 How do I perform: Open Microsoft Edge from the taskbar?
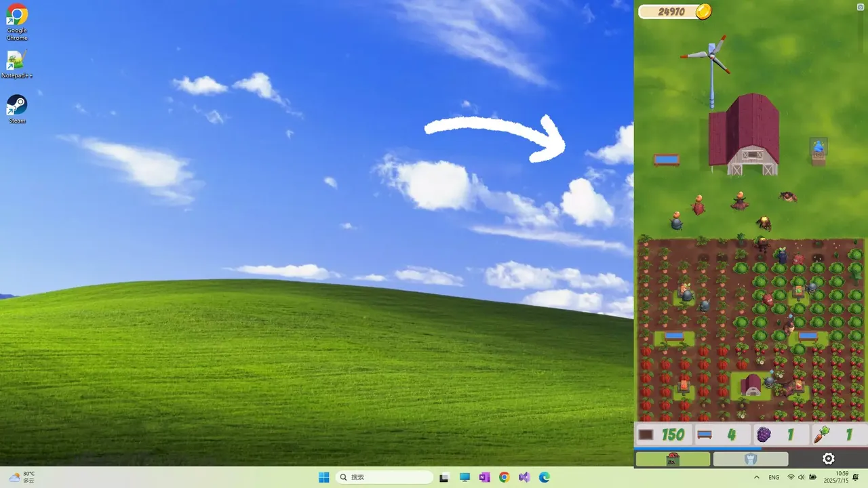(544, 477)
